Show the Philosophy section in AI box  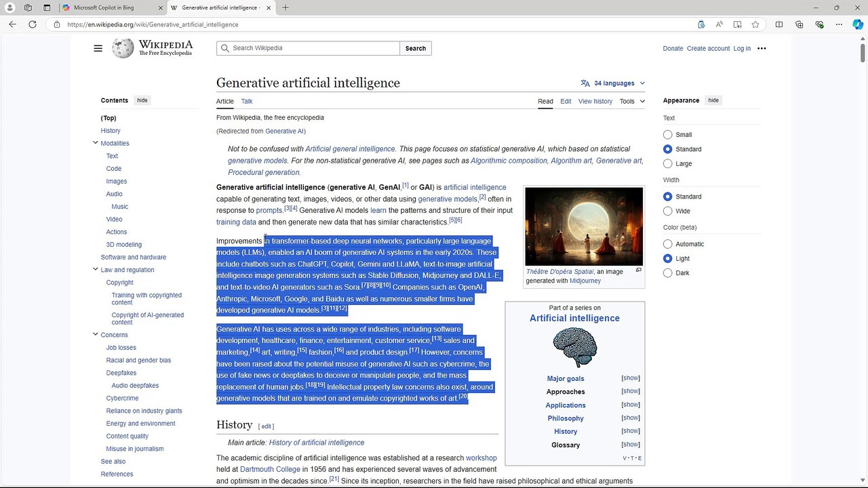pyautogui.click(x=631, y=418)
